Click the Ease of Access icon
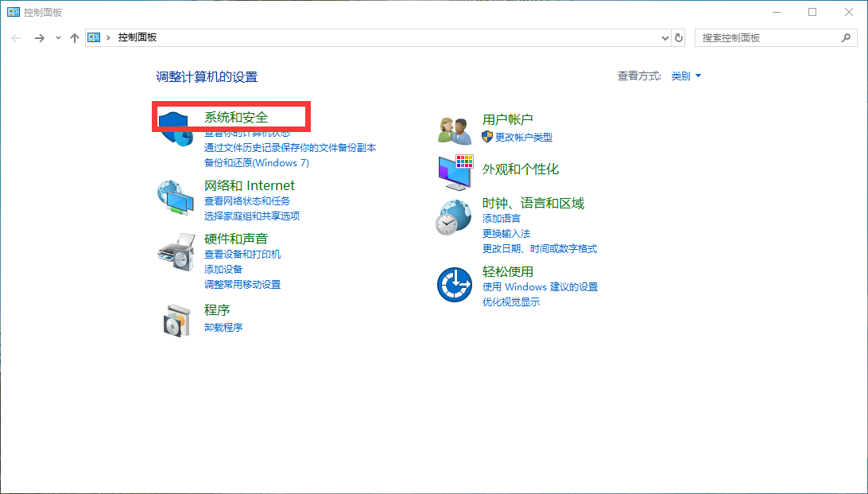 point(455,284)
